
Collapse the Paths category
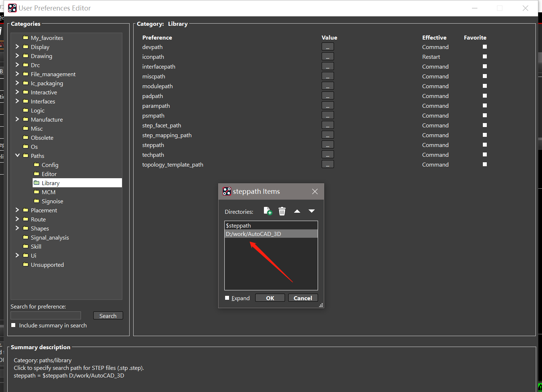[x=17, y=155]
